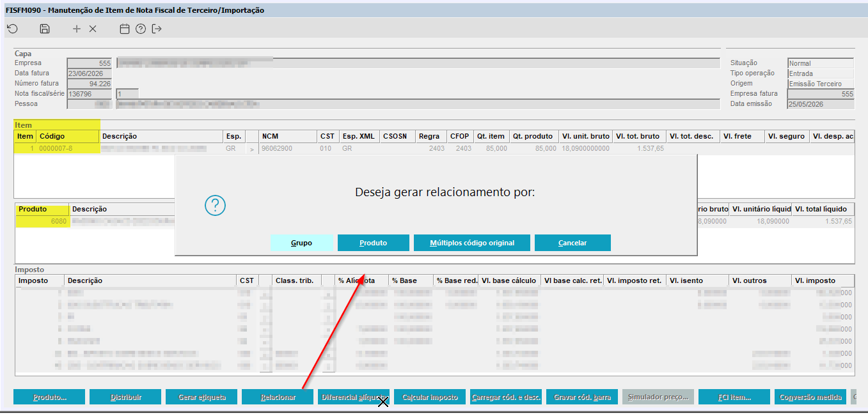Screen dimensions: 868x414
Task: Click Vl. unit. bruto cell 18,0900000000
Action: pyautogui.click(x=585, y=148)
